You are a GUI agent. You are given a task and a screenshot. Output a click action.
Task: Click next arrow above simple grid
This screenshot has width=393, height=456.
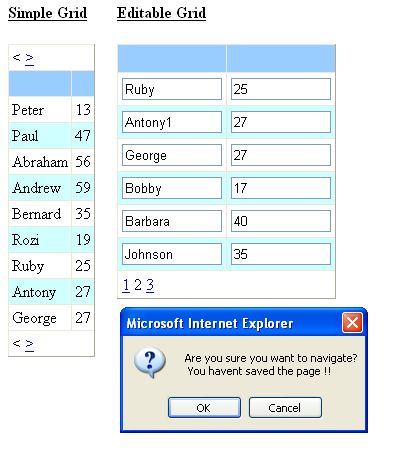[29, 58]
